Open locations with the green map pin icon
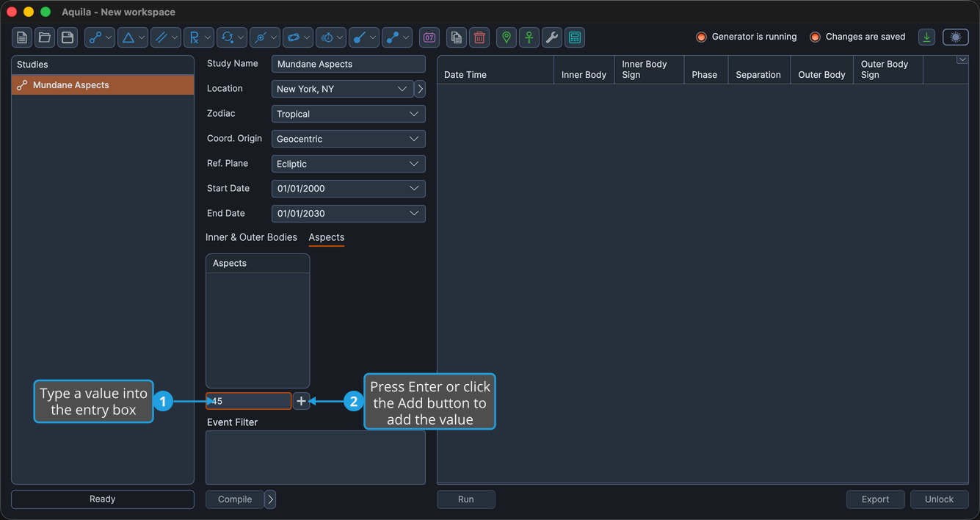This screenshot has height=520, width=980. click(x=507, y=37)
